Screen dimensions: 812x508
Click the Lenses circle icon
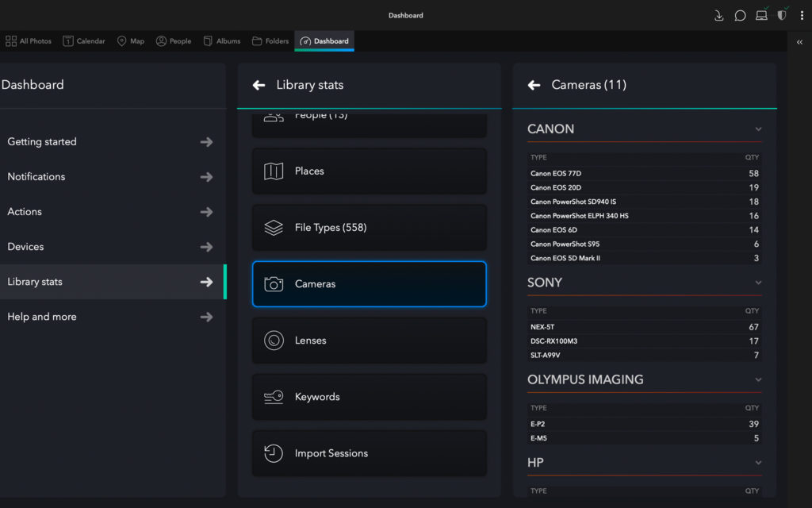tap(274, 341)
